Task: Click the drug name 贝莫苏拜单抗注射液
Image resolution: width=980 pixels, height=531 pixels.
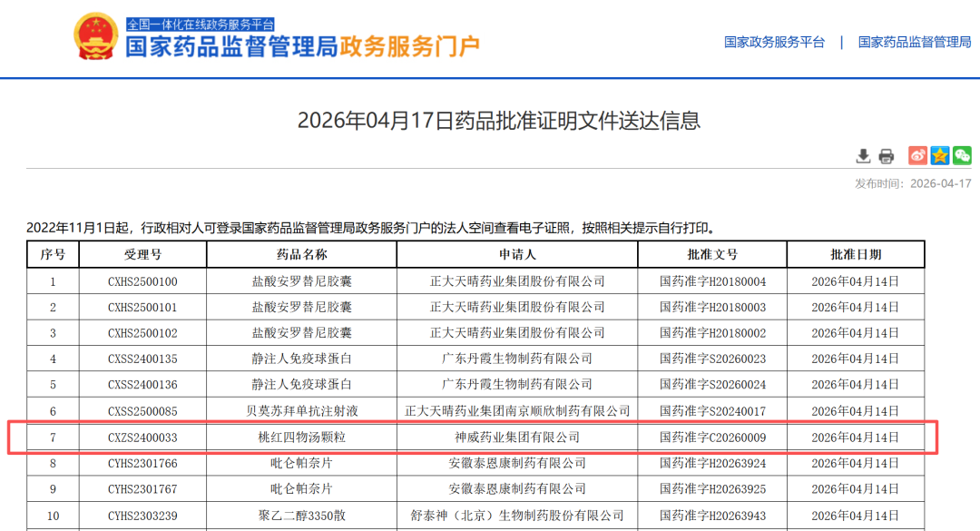Action: [x=301, y=411]
